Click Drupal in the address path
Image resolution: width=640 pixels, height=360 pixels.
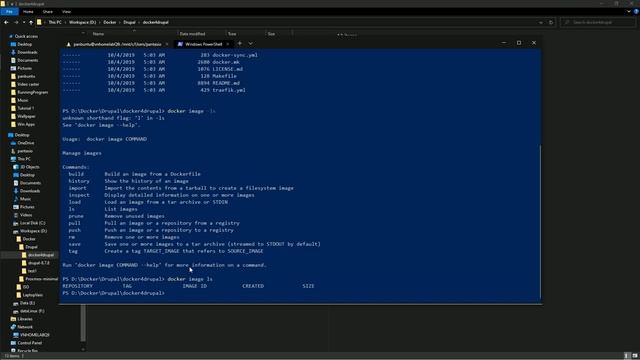(x=129, y=22)
